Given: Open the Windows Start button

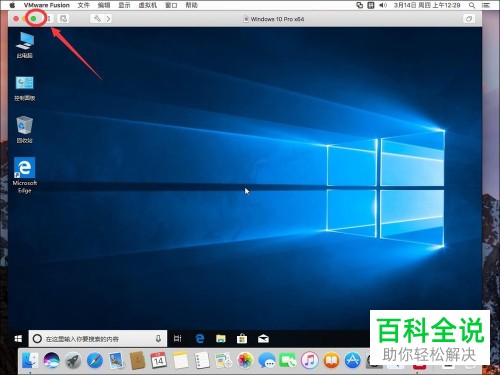Looking at the screenshot, I should [x=18, y=339].
